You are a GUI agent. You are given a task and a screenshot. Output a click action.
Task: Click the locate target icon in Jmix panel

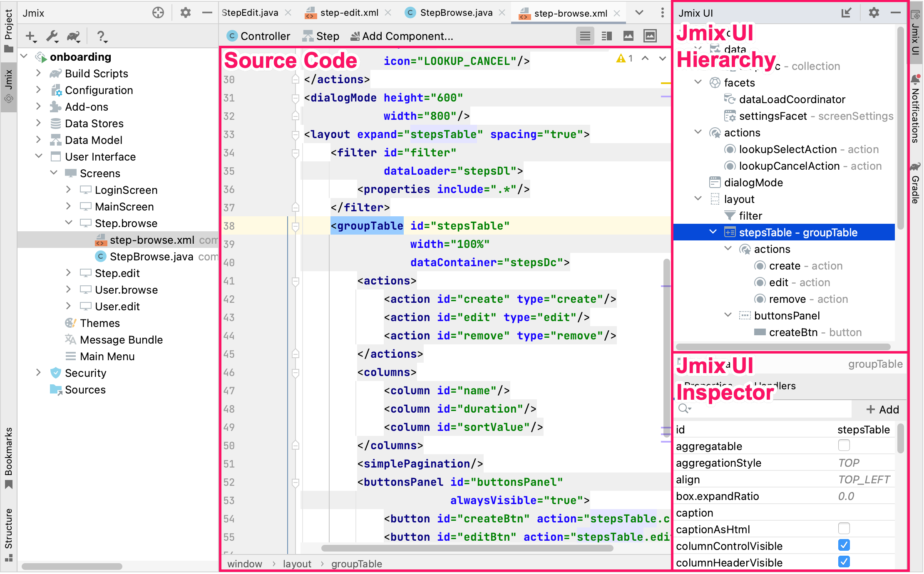click(x=158, y=13)
